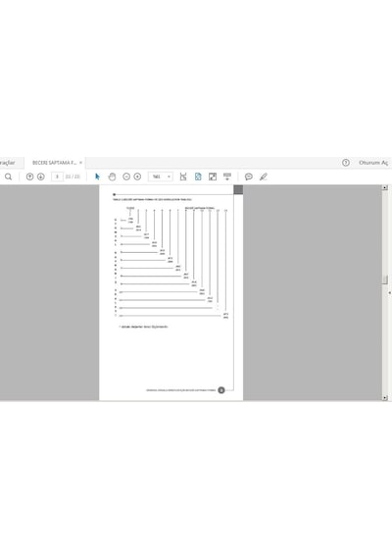The width and height of the screenshot is (392, 559).
Task: Switch to the BECERİ SAPTAMA document tab
Action: (54, 163)
